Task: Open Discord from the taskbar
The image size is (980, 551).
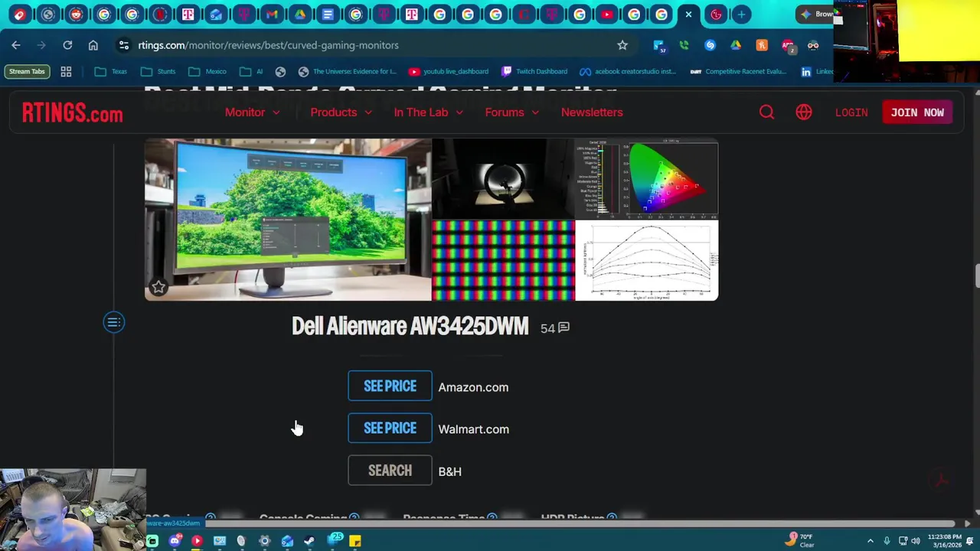Action: coord(175,541)
